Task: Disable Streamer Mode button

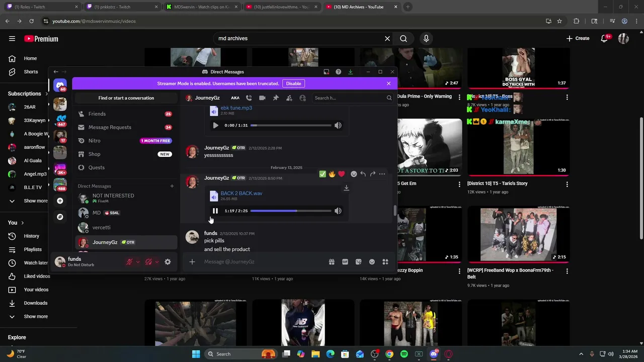Action: [293, 83]
